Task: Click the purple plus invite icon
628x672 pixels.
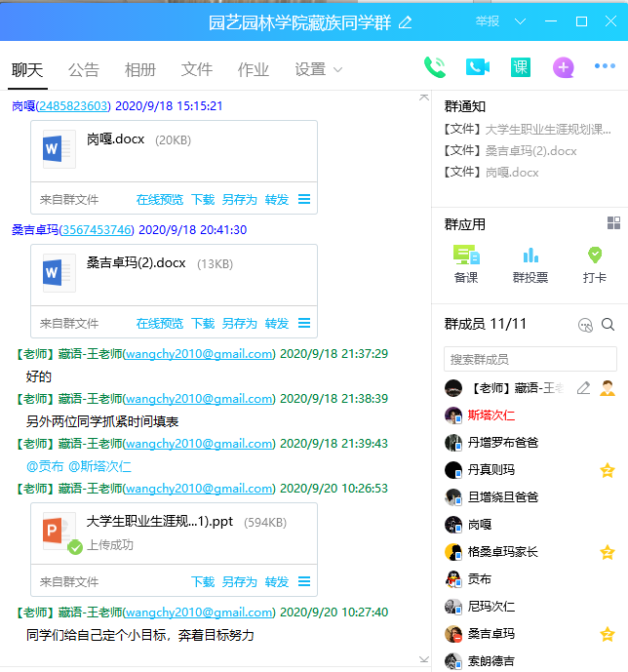Action: click(563, 67)
